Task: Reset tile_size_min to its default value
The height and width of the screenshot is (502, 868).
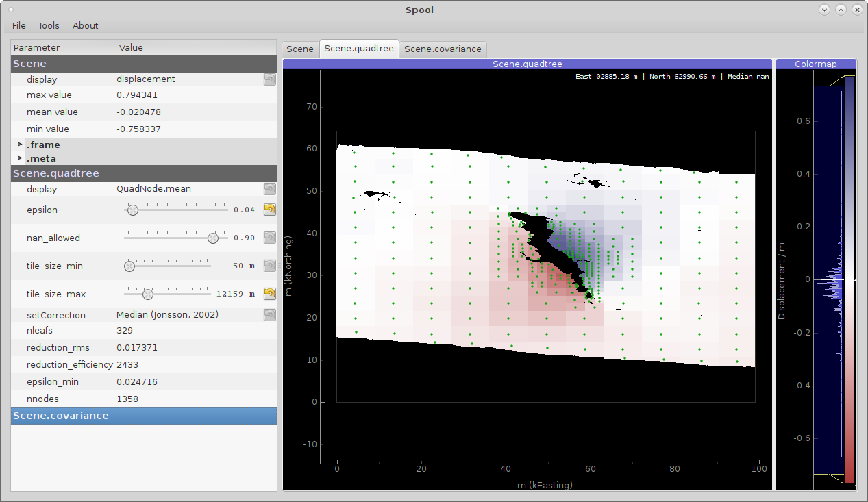Action: coord(270,266)
